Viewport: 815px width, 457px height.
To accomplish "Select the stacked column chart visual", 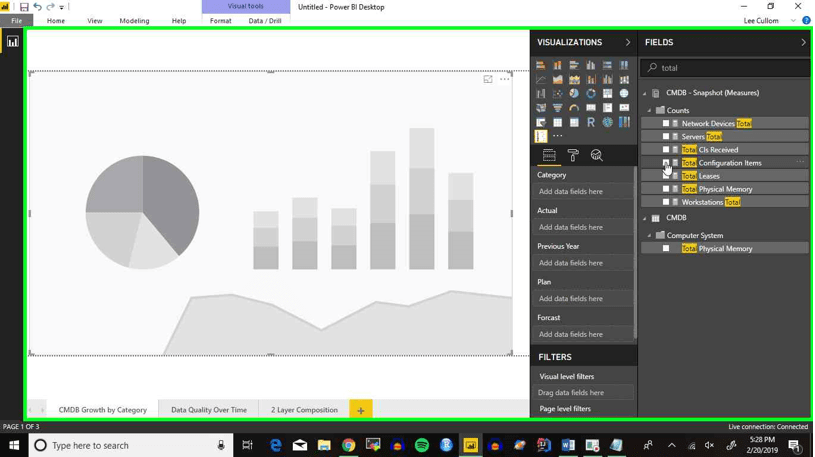I will pos(557,66).
